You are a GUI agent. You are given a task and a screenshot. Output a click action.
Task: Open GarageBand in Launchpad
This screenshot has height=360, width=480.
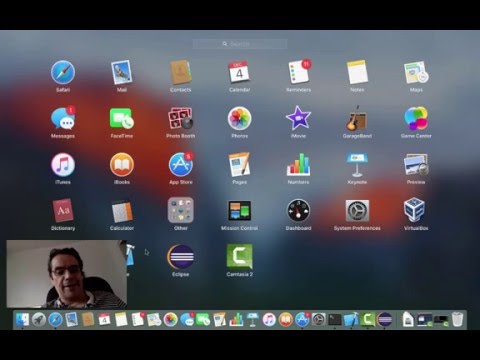(357, 118)
